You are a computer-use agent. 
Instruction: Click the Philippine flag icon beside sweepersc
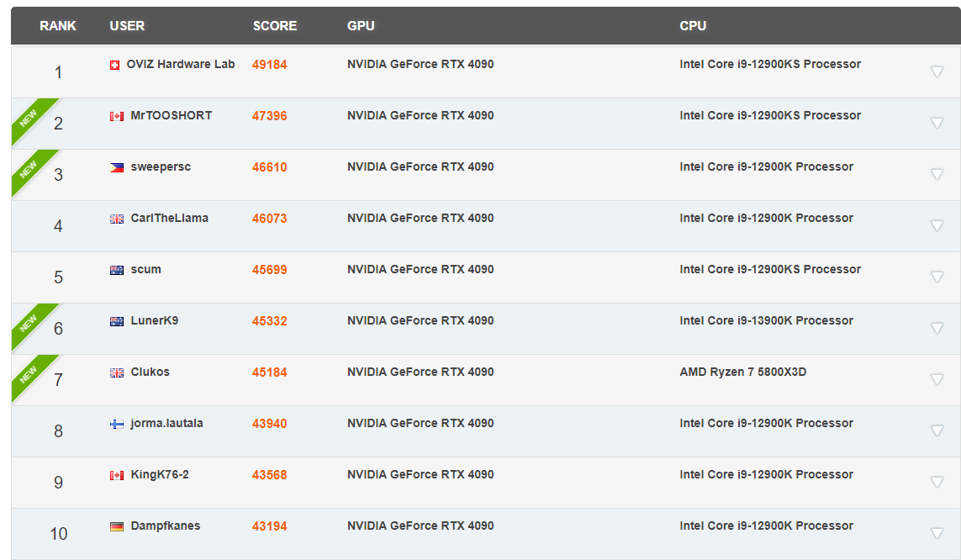point(117,168)
